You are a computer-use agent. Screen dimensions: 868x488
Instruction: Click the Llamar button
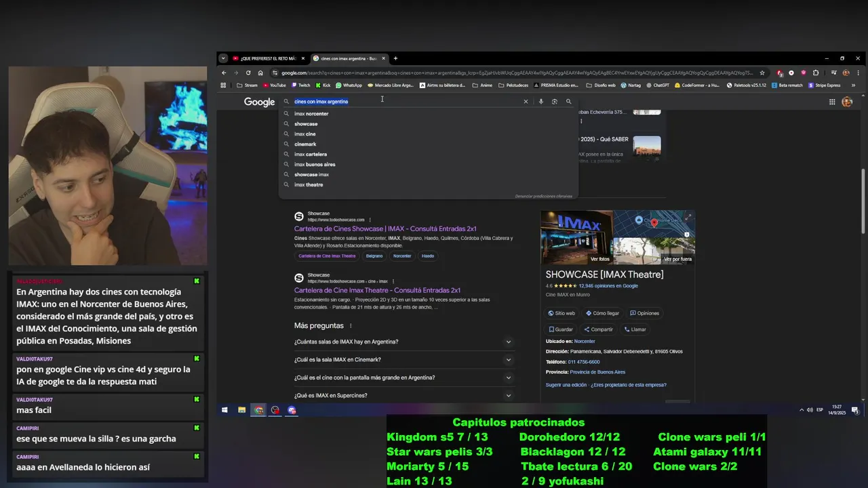[635, 329]
